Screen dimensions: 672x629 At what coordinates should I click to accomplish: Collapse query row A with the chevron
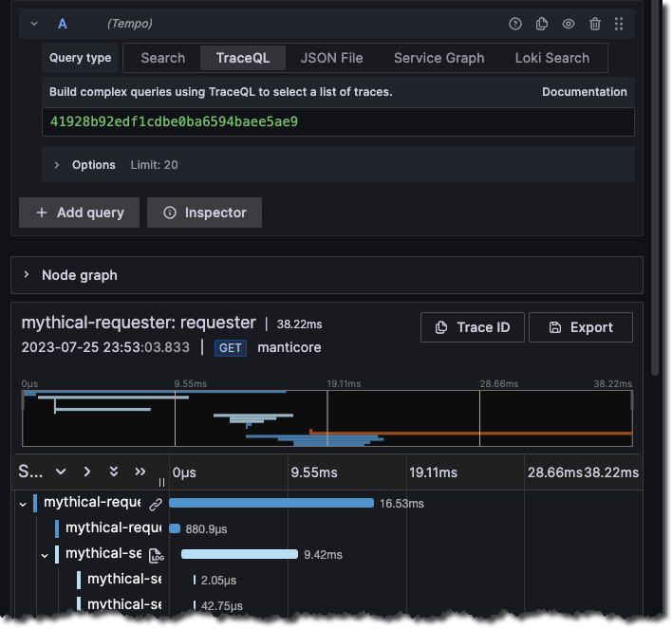tap(34, 24)
